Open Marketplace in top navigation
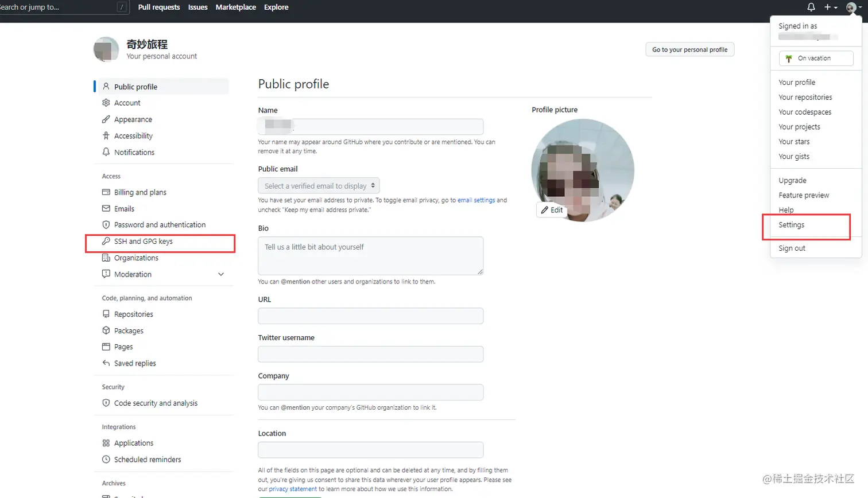The image size is (868, 498). pyautogui.click(x=236, y=7)
